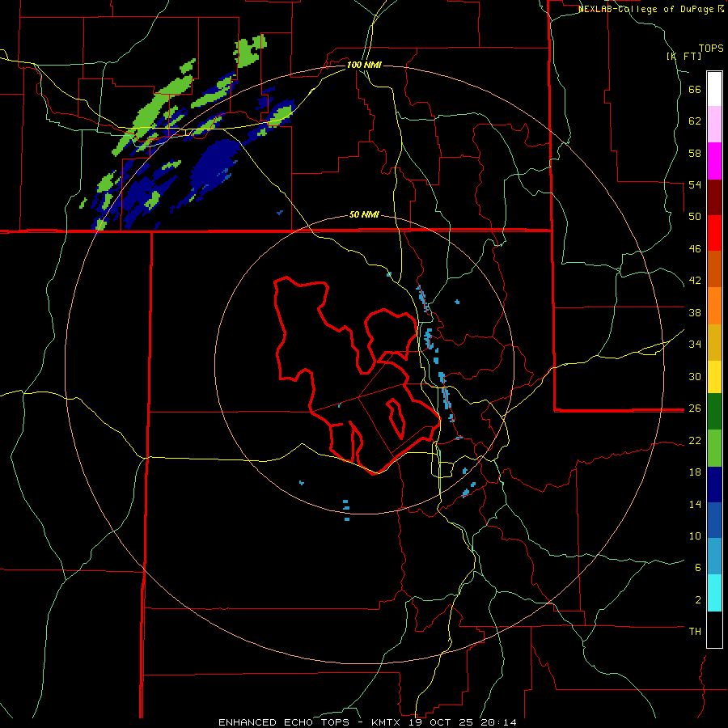
Task: Click the 38 legend value
Action: 695,312
